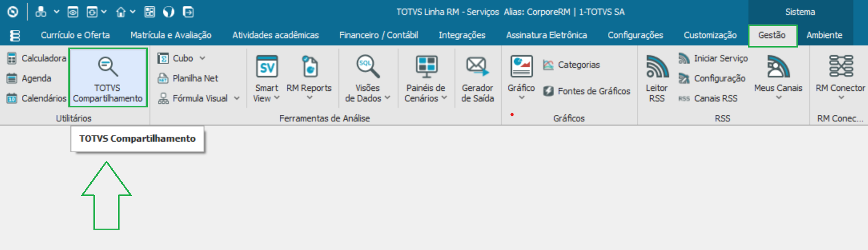This screenshot has height=250, width=868.
Task: Expand the RM Conector dropdown chevron
Action: click(x=841, y=98)
